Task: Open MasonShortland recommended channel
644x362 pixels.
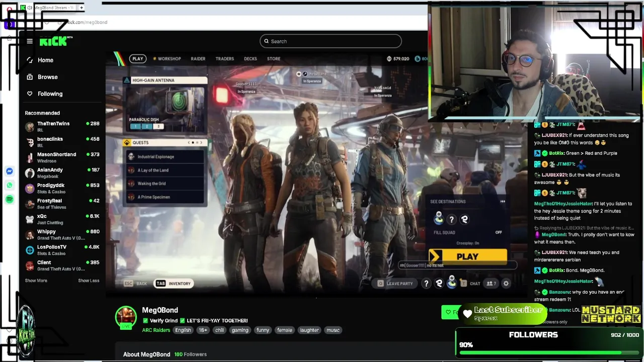Action: coord(62,157)
